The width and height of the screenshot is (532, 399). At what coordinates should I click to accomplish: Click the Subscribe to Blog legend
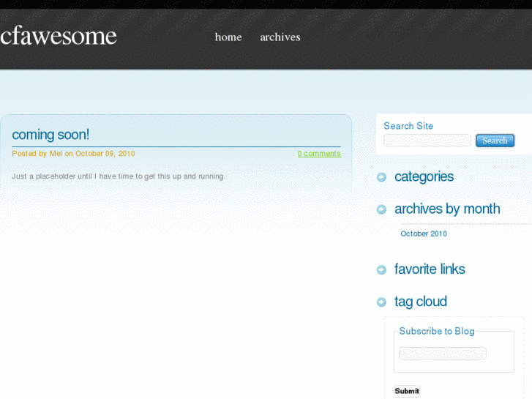click(437, 331)
